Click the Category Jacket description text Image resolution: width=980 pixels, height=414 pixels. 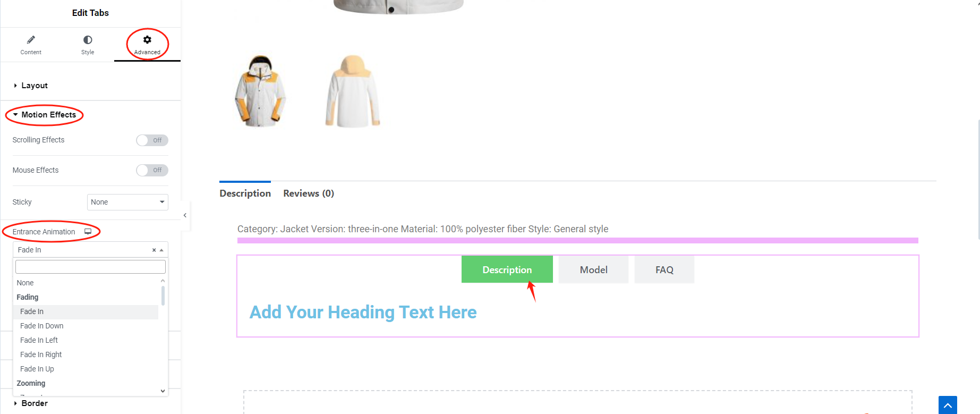tap(423, 229)
